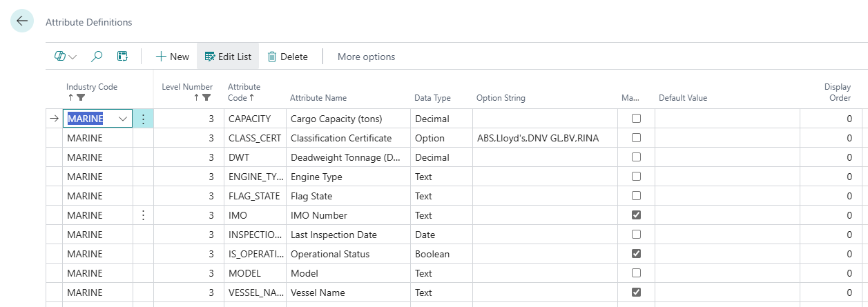This screenshot has width=868, height=307.
Task: Open the Copilot icon menu
Action: pos(65,57)
